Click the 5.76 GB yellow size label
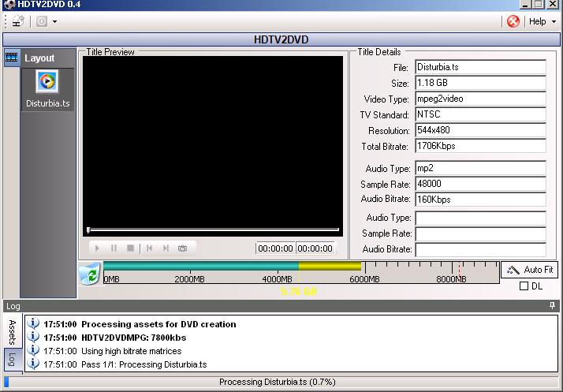 point(299,291)
